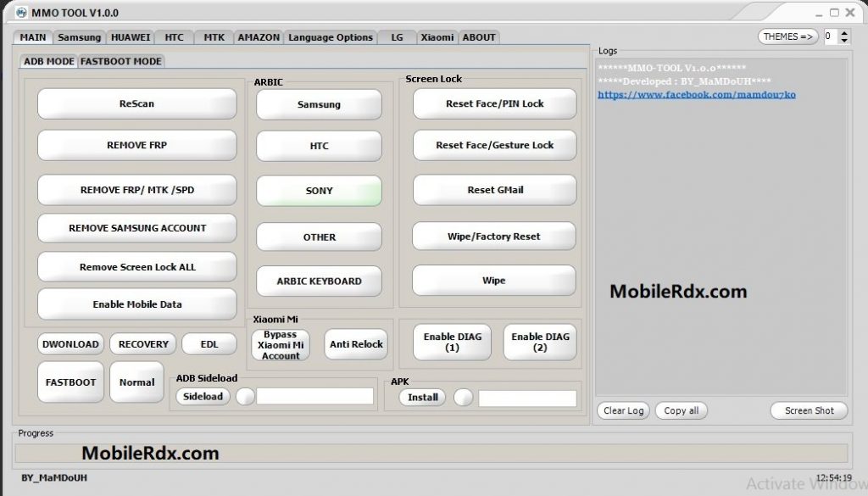868x496 pixels.
Task: Select the LG tab
Action: pyautogui.click(x=397, y=37)
